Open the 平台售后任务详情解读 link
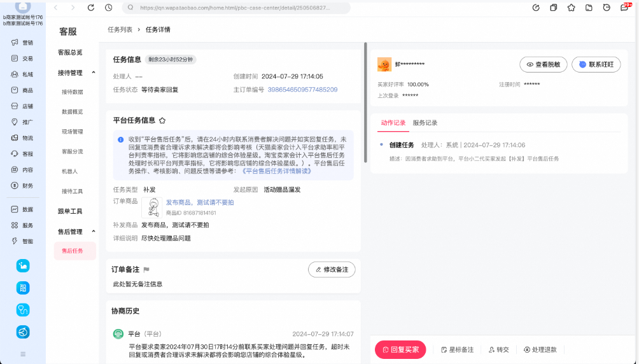Viewport: 639px width, 364px height. tap(276, 171)
